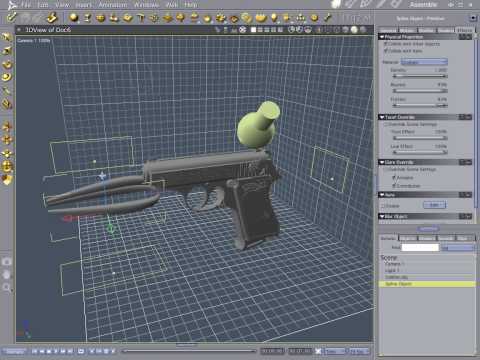
Task: Collapse the Blur Object section
Action: 382,216
